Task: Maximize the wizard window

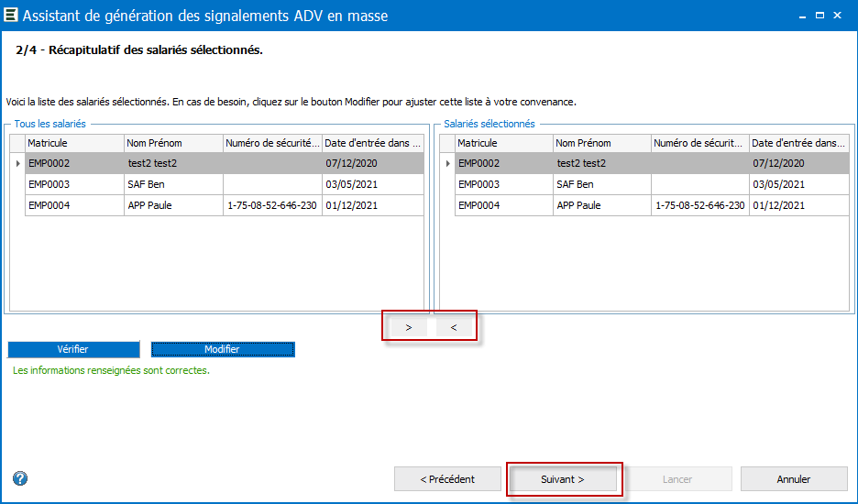Action: pyautogui.click(x=819, y=16)
